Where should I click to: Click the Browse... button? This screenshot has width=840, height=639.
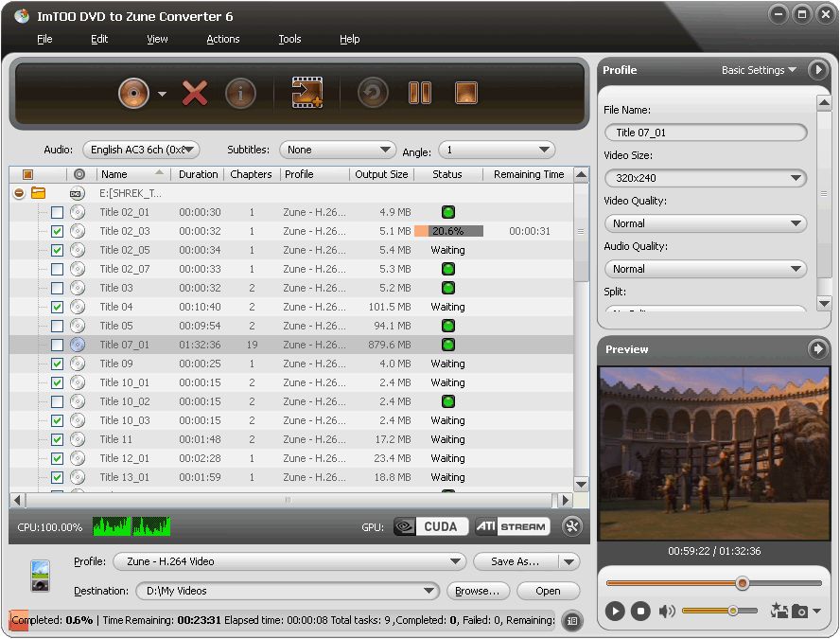478,591
